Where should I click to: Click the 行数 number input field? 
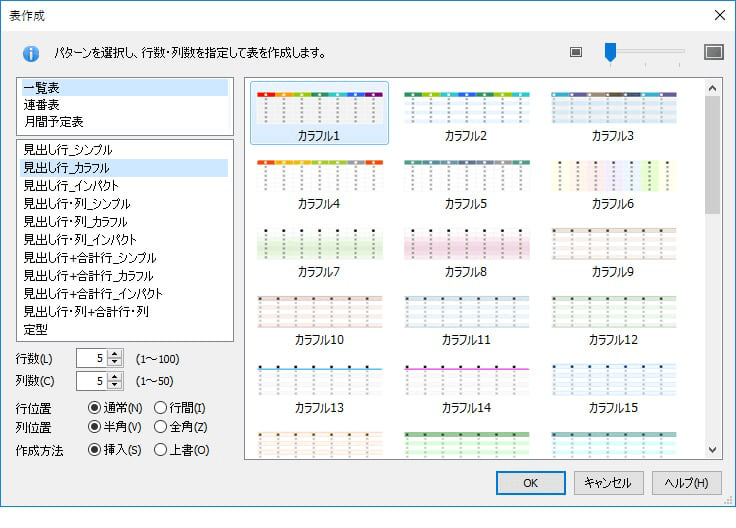(90, 358)
